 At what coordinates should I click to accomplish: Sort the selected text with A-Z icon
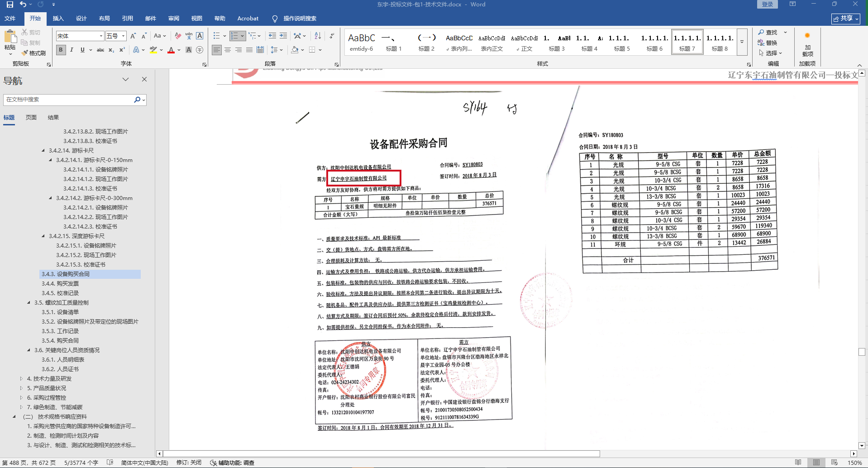point(318,36)
